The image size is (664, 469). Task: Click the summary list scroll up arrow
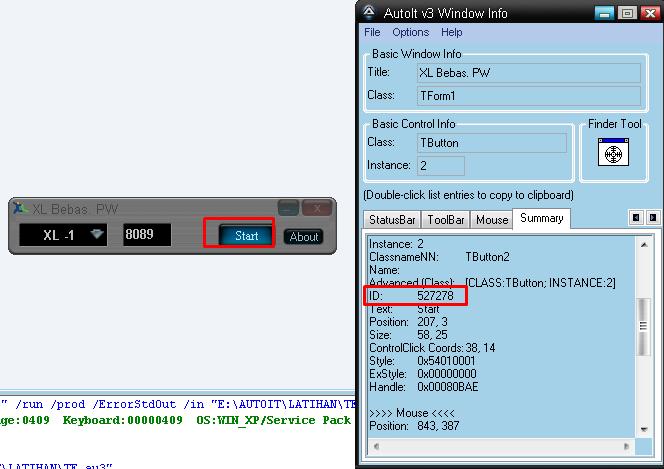pyautogui.click(x=644, y=245)
